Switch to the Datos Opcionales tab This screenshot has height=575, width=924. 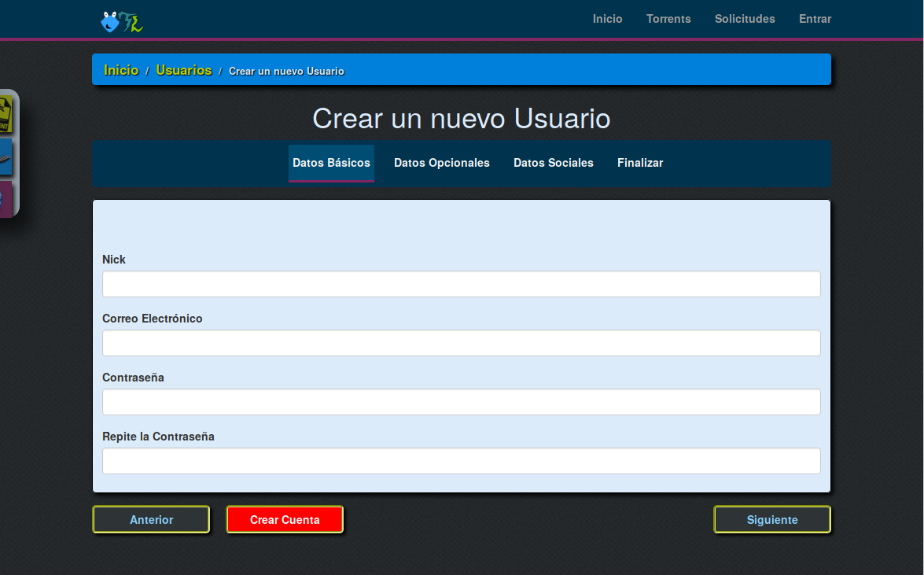[442, 163]
